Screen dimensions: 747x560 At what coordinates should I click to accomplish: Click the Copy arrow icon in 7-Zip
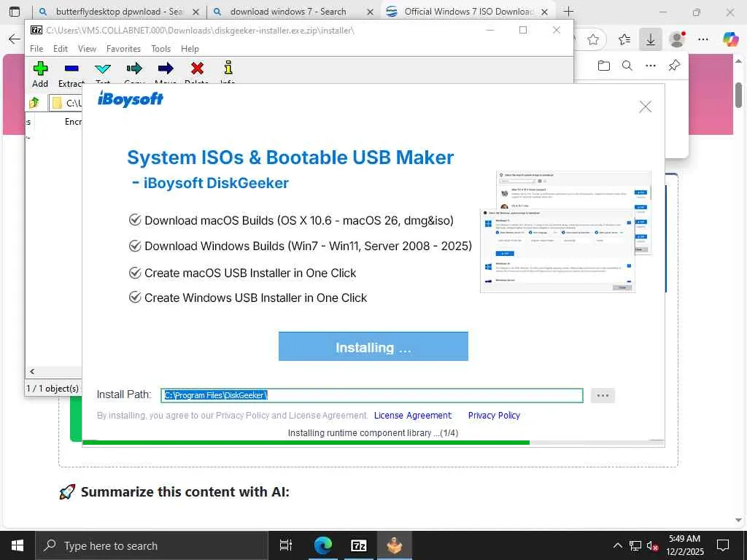(134, 69)
